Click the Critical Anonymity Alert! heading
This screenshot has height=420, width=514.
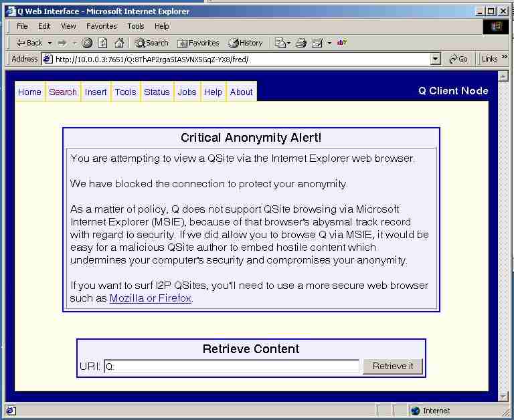click(x=251, y=138)
